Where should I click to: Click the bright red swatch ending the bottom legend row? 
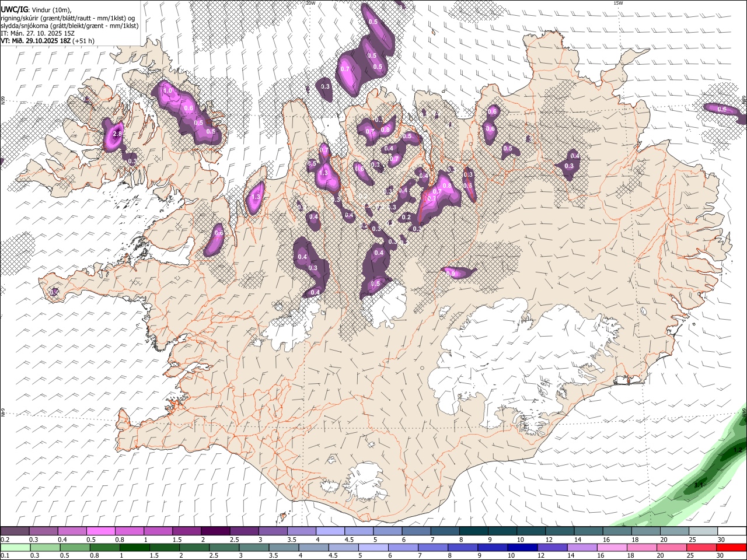(731, 547)
